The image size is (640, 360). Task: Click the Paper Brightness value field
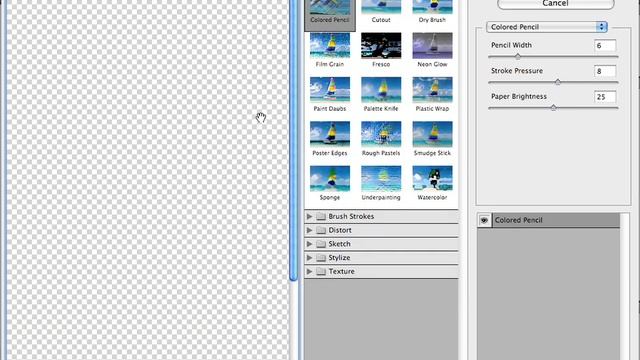pyautogui.click(x=605, y=97)
